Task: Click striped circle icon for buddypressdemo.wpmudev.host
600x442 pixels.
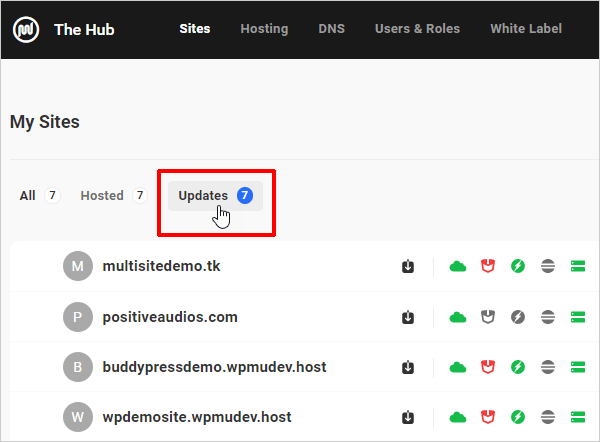Action: pyautogui.click(x=548, y=367)
